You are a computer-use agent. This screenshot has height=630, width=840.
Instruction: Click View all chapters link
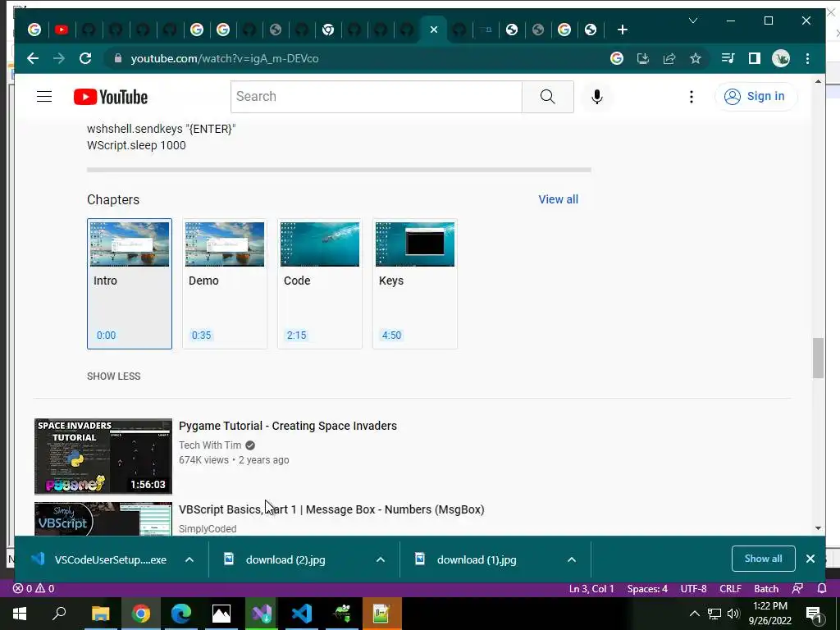click(x=558, y=199)
